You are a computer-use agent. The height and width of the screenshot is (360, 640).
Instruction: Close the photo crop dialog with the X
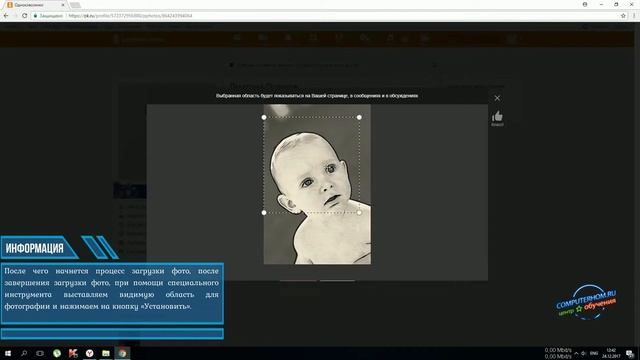pyautogui.click(x=497, y=98)
